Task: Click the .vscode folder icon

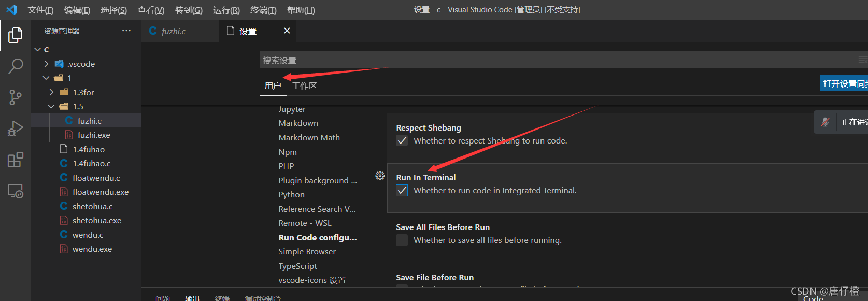Action: pyautogui.click(x=59, y=64)
